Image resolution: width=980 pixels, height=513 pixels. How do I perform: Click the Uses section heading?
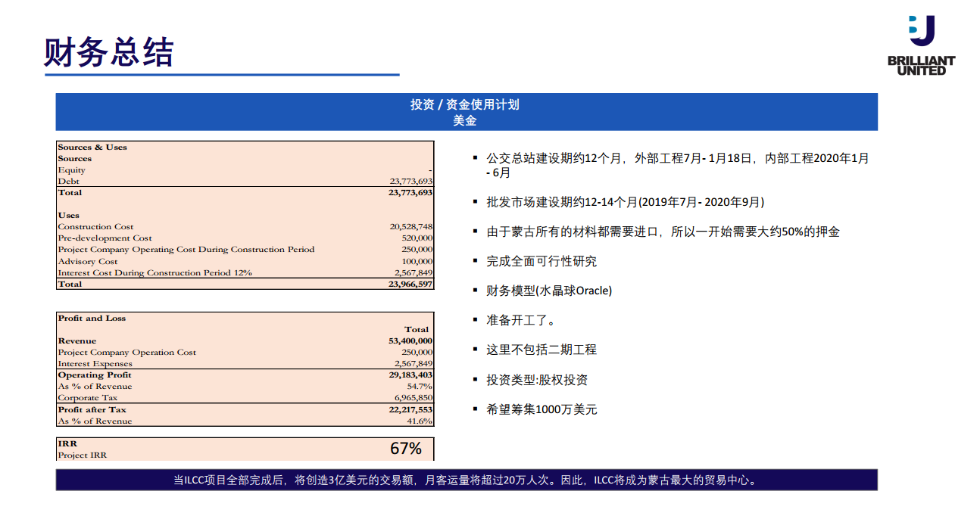(69, 216)
